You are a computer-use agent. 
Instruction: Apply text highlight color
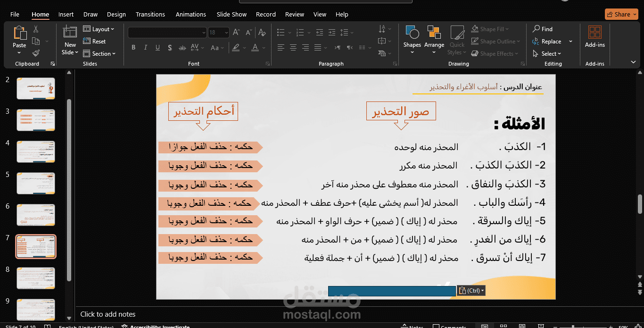[x=237, y=48]
